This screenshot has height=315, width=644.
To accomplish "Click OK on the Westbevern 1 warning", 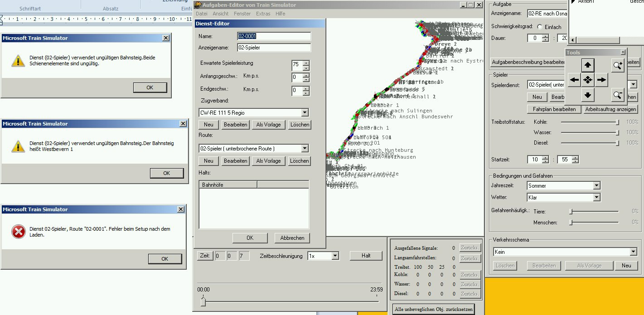I will click(x=166, y=173).
